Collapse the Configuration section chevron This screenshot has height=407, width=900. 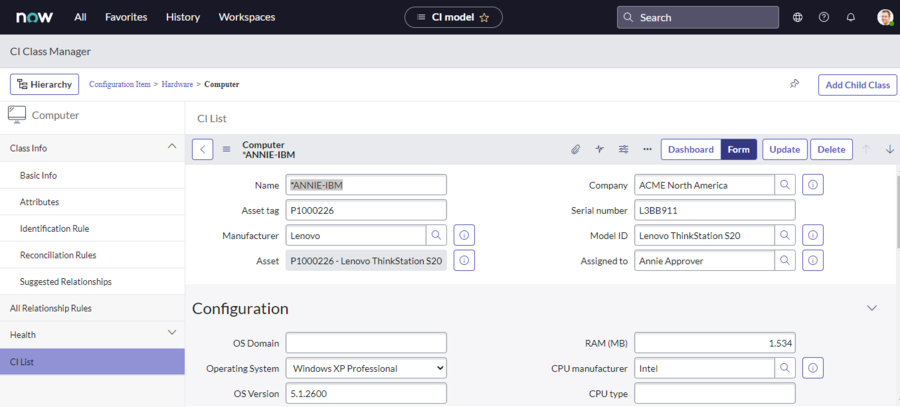(872, 308)
